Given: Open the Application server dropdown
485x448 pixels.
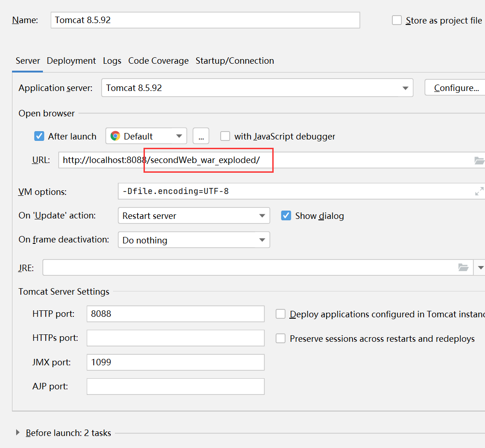Looking at the screenshot, I should (257, 88).
